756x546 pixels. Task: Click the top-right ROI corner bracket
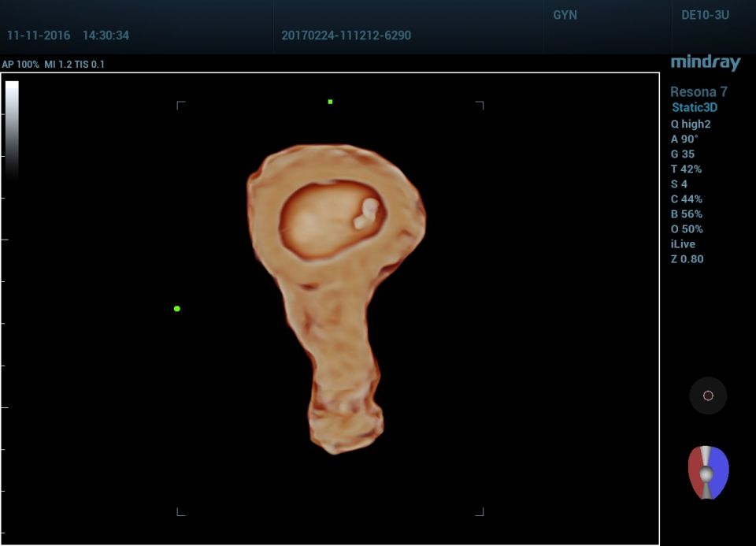click(480, 105)
